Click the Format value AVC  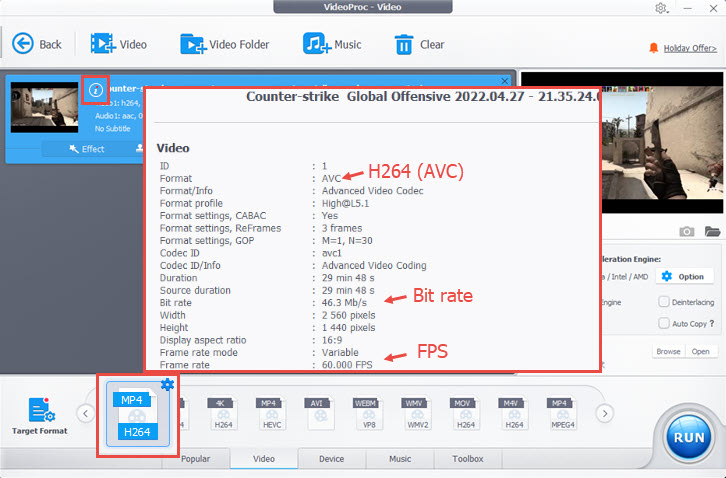coord(332,179)
